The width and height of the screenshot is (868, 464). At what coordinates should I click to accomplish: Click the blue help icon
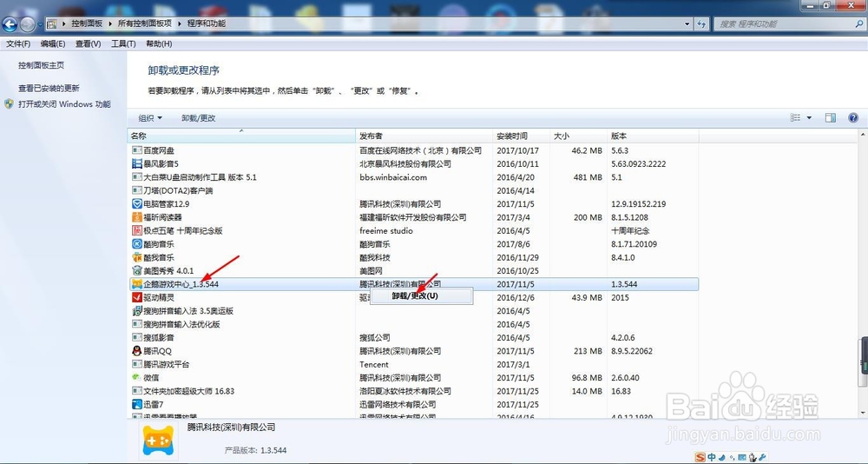point(853,117)
